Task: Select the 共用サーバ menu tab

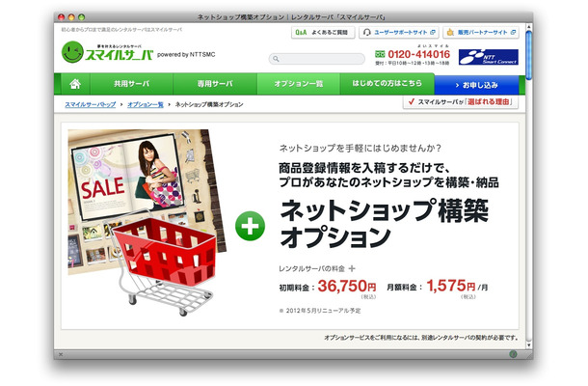Action: click(132, 84)
